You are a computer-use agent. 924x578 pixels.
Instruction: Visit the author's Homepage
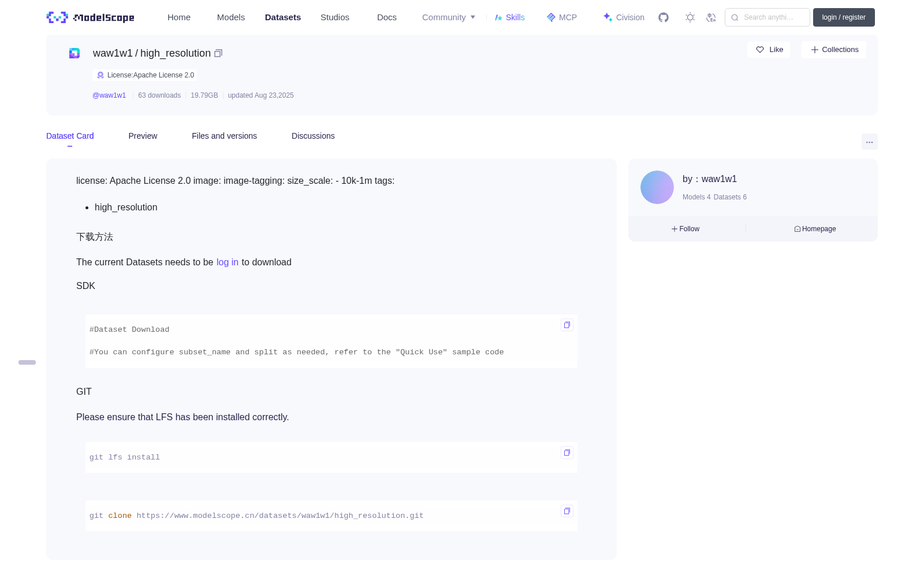tap(815, 229)
